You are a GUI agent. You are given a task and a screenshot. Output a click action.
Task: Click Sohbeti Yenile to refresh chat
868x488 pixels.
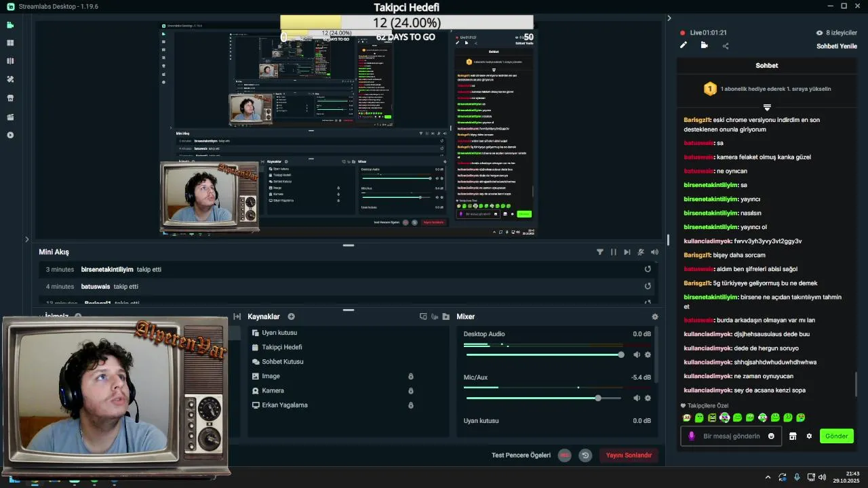[837, 46]
